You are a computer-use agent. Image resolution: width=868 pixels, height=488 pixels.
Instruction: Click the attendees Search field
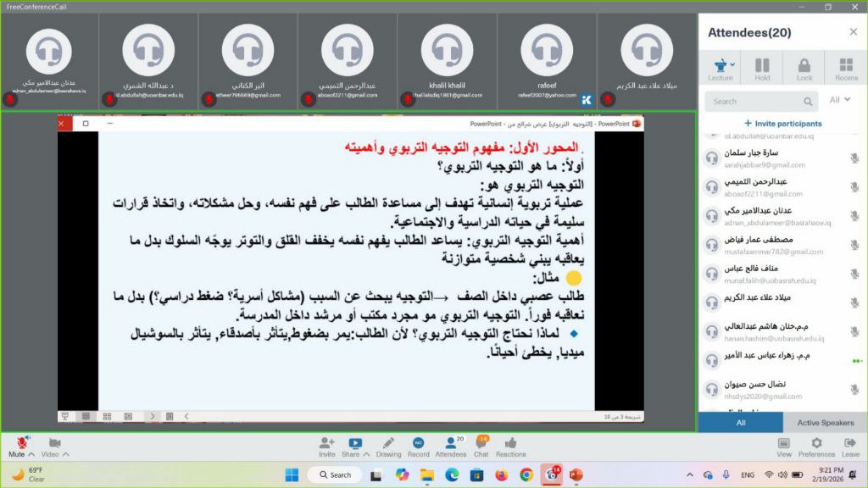tap(760, 102)
